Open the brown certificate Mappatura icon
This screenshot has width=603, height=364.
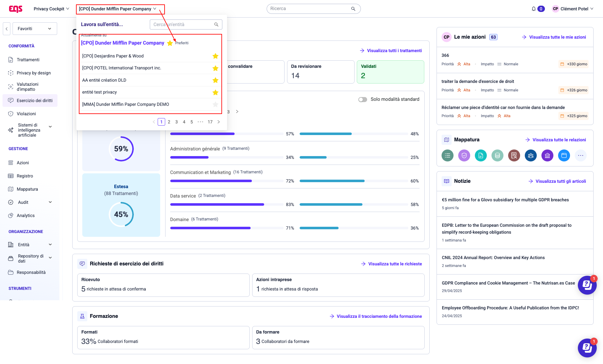click(x=514, y=155)
